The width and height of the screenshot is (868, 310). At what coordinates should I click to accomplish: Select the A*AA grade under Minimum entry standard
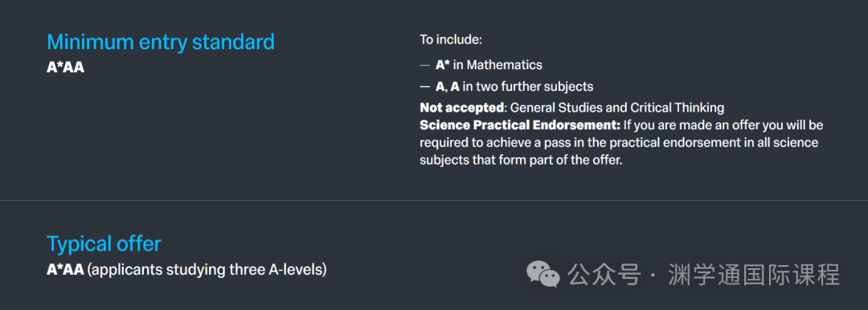[65, 68]
